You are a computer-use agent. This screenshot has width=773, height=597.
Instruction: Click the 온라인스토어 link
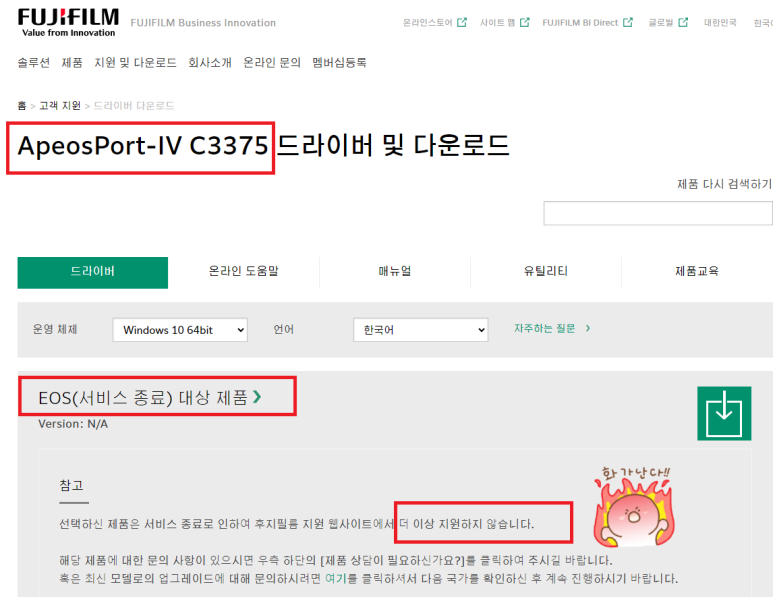coord(427,23)
